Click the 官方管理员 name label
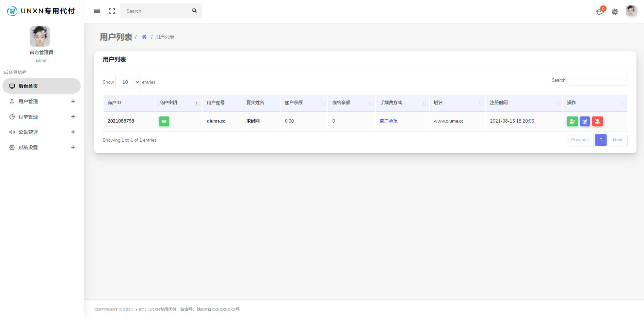The height and width of the screenshot is (317, 644). pyautogui.click(x=42, y=52)
